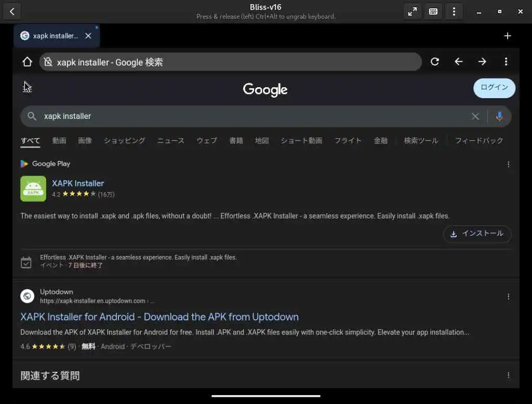Open the Effortless XAPK Installer event

point(138,258)
